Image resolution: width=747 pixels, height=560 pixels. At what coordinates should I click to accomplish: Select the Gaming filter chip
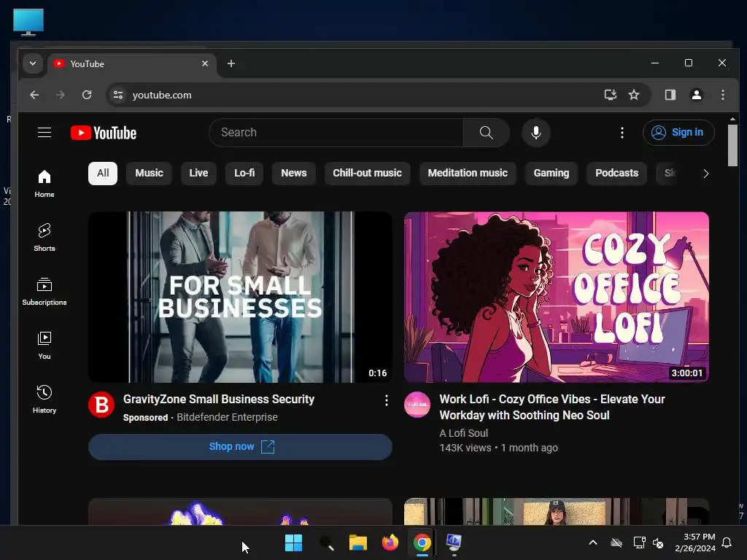pos(551,173)
